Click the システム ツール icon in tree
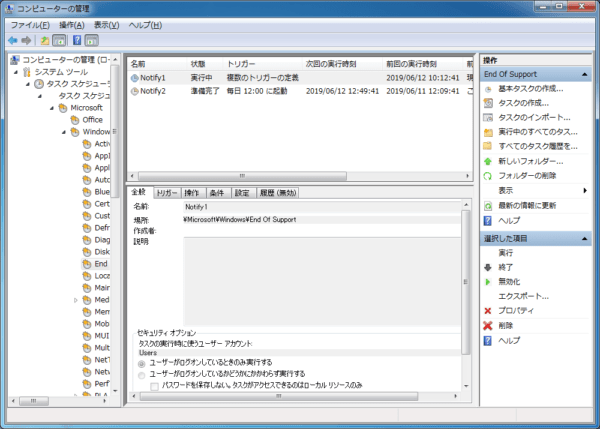 tap(26, 72)
